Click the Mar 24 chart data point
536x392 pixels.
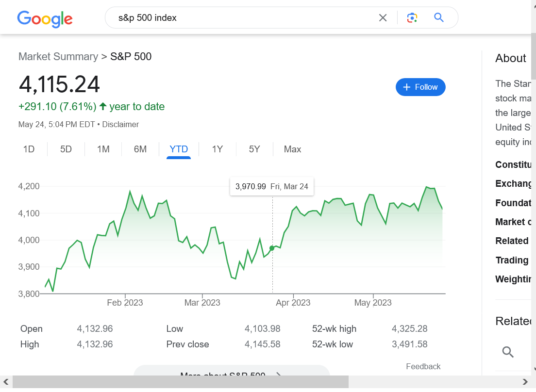tap(272, 248)
